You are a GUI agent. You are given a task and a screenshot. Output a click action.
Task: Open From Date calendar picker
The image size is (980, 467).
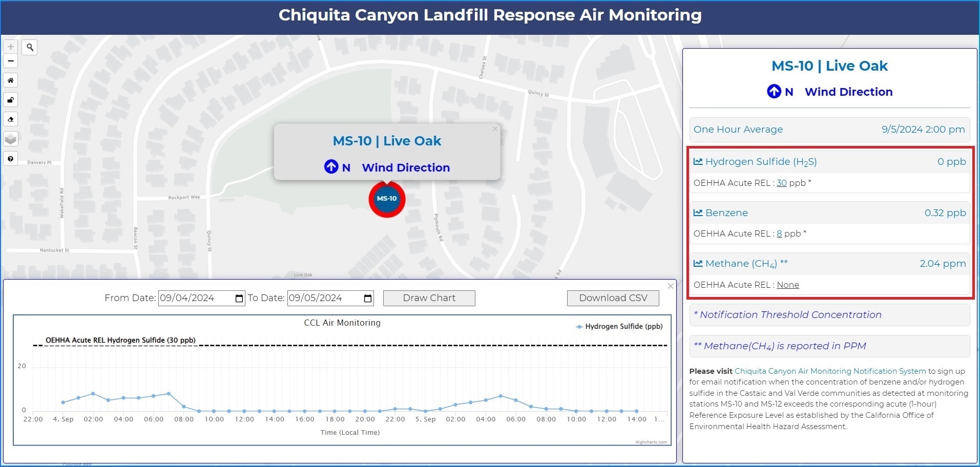coord(239,298)
